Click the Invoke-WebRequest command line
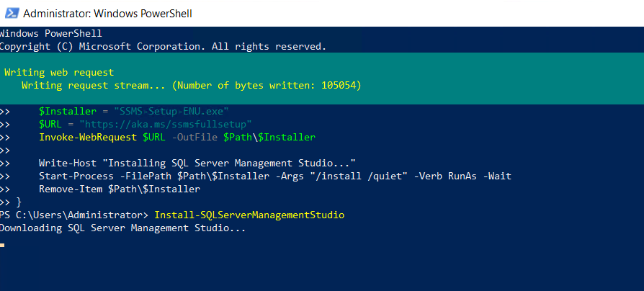The height and width of the screenshot is (291, 644). 177,137
